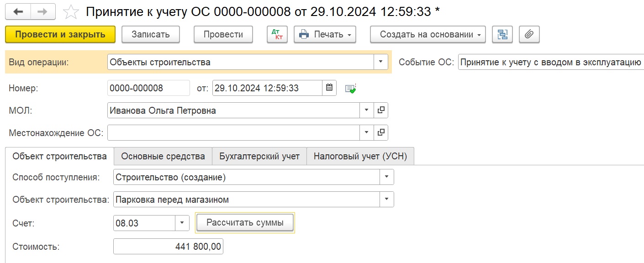
Task: Focus the Стоимость amount field
Action: click(x=168, y=247)
